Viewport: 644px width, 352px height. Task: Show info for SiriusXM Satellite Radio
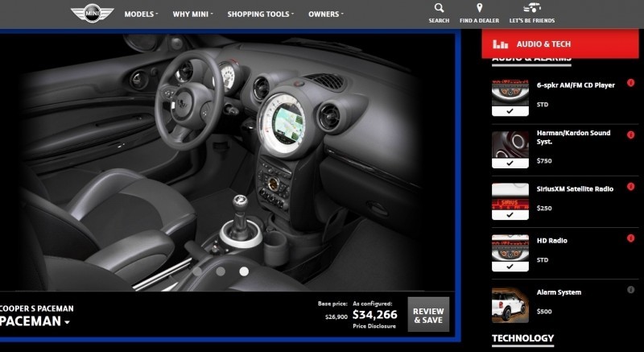(631, 187)
